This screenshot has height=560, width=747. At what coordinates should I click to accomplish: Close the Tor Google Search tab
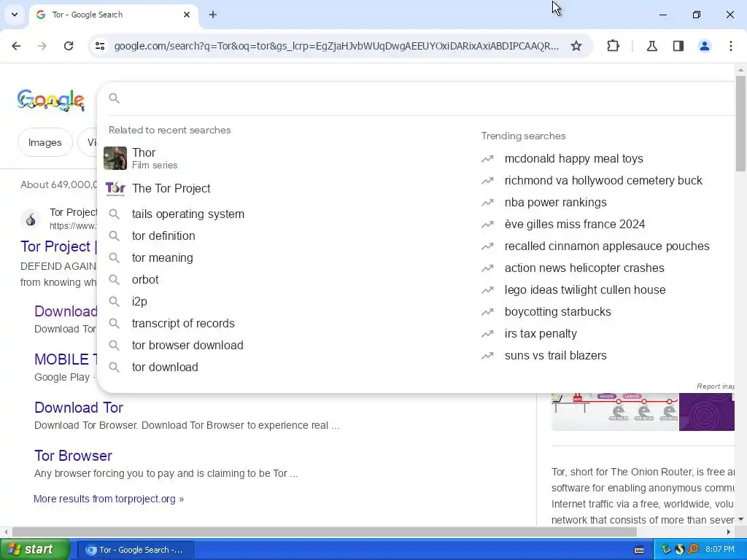click(187, 15)
